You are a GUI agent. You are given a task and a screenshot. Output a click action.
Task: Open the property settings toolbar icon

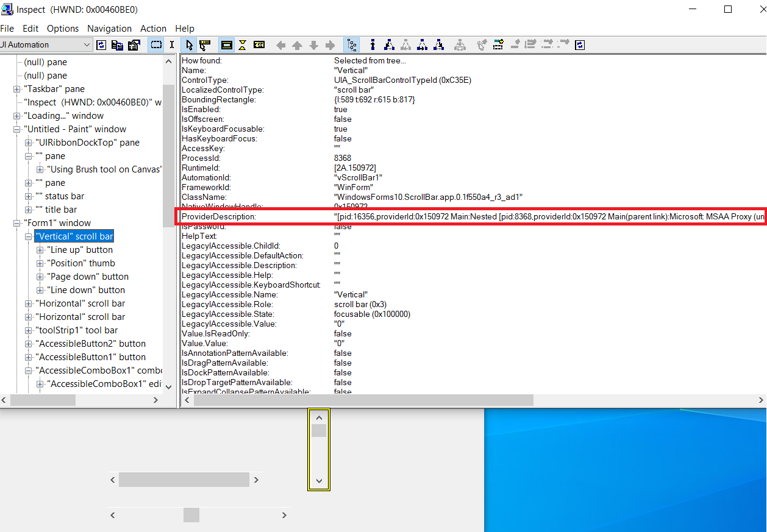tap(134, 45)
